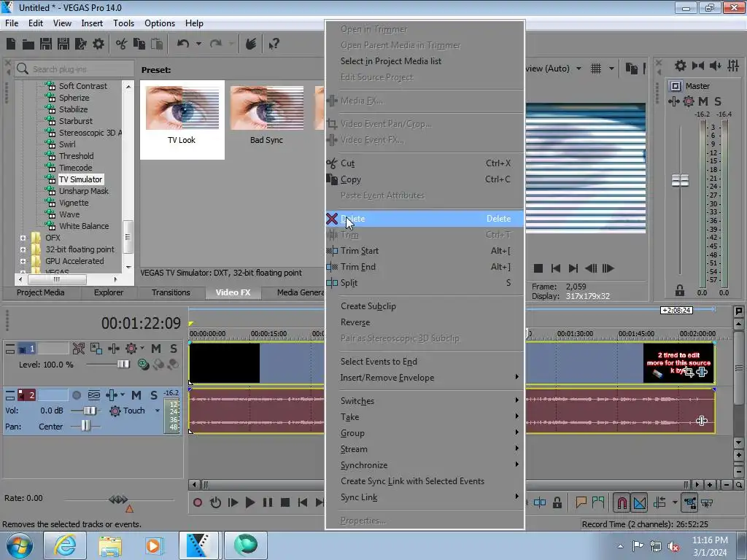Click the Cut scissors toolbar icon
The width and height of the screenshot is (747, 560).
tap(122, 44)
